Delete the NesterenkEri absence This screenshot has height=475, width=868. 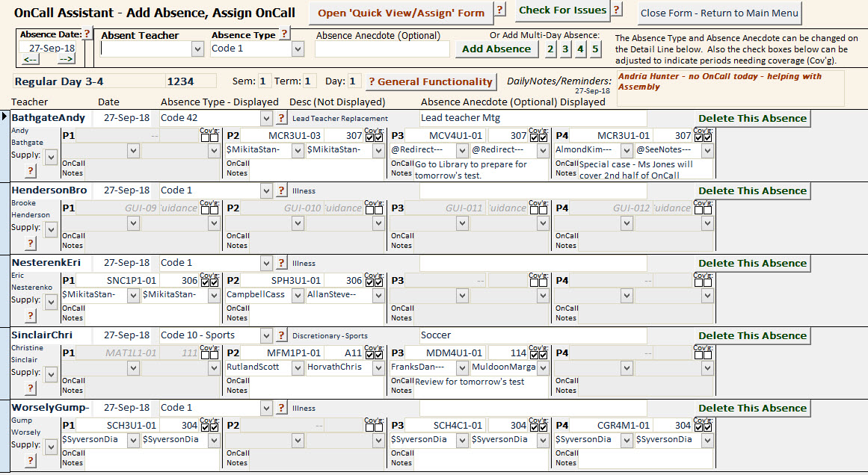(752, 263)
